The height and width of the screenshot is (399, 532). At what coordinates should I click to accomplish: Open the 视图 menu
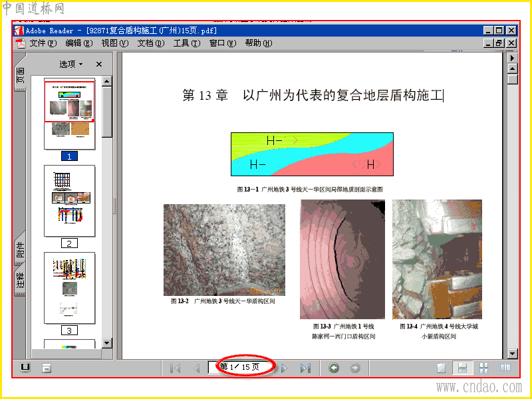pyautogui.click(x=114, y=43)
